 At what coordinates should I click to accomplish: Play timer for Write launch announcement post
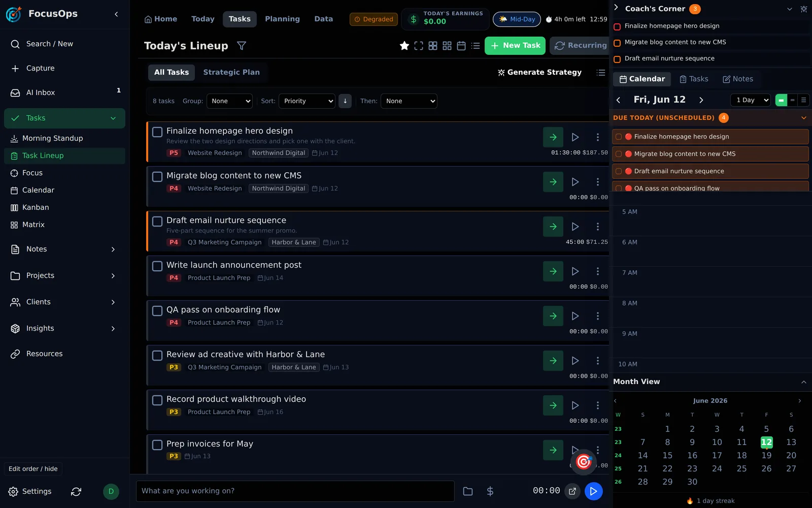[575, 271]
